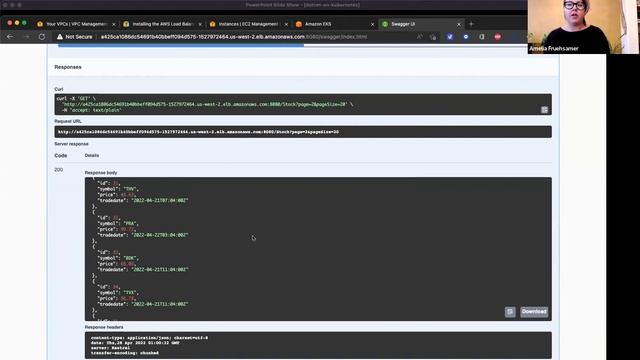This screenshot has width=640, height=360.
Task: Click the Code column header
Action: click(61, 156)
